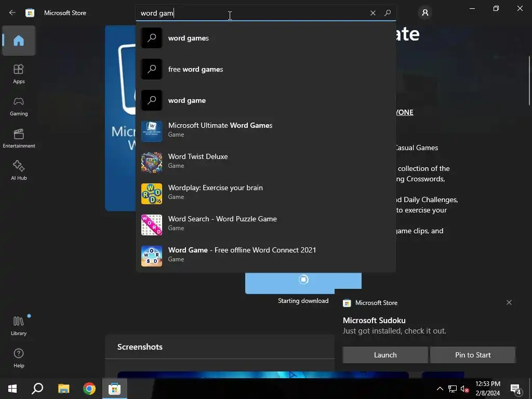Open the Gaming section
The width and height of the screenshot is (532, 399).
(19, 106)
